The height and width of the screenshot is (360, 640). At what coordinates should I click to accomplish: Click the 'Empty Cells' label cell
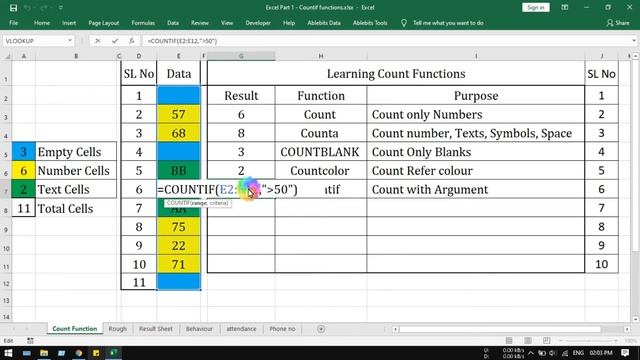[76, 152]
